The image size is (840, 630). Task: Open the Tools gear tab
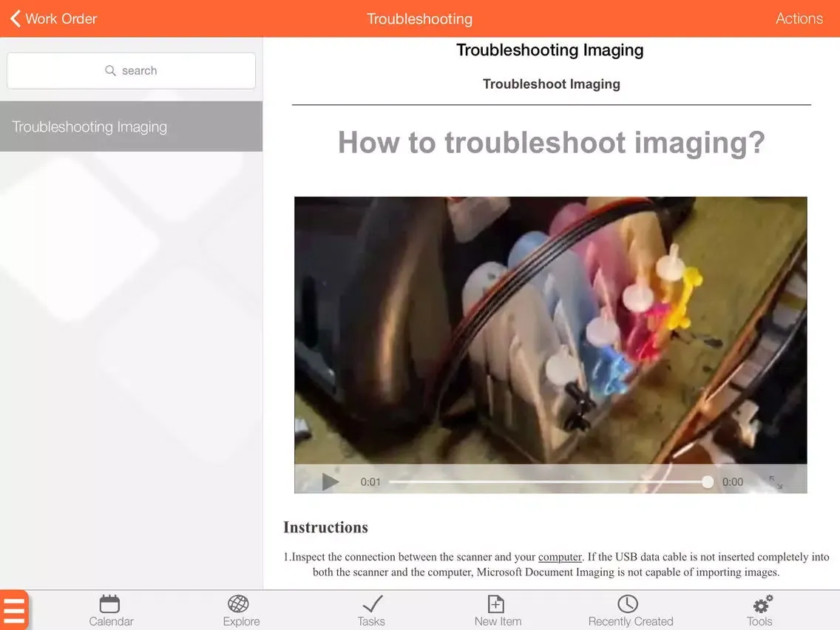[760, 611]
